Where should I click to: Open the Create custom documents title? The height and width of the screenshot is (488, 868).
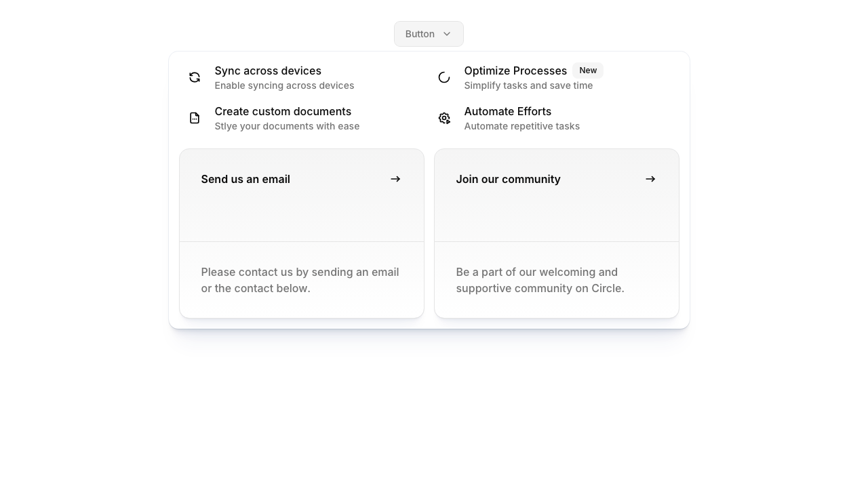click(283, 111)
